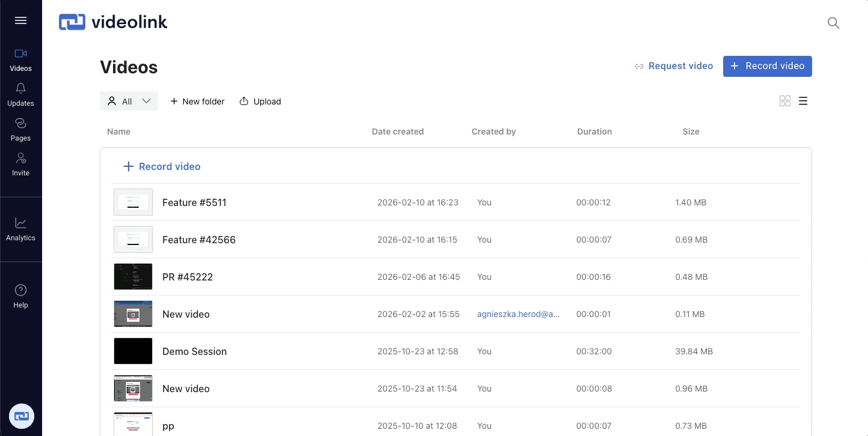
Task: Click the Request video link
Action: [x=674, y=66]
